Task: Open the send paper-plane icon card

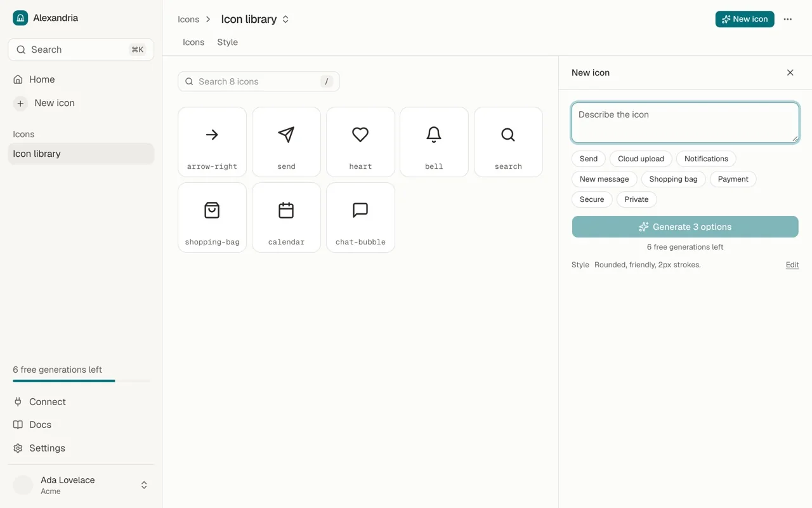Action: point(286,142)
